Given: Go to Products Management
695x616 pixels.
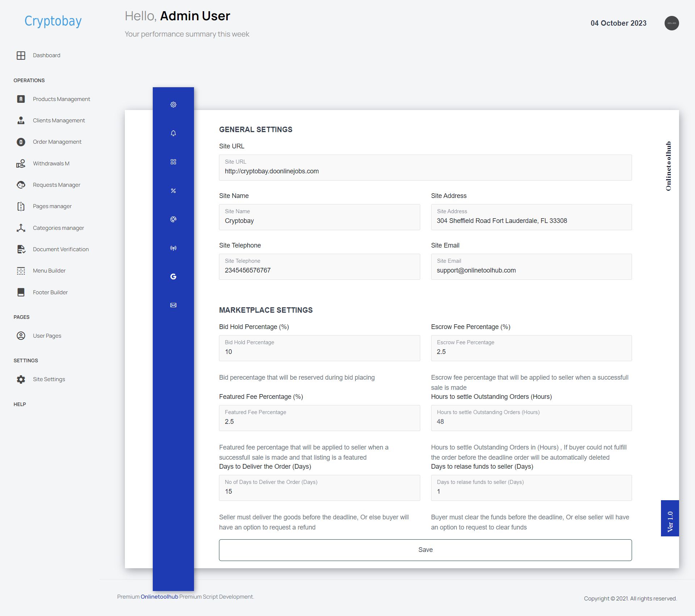Looking at the screenshot, I should 61,99.
